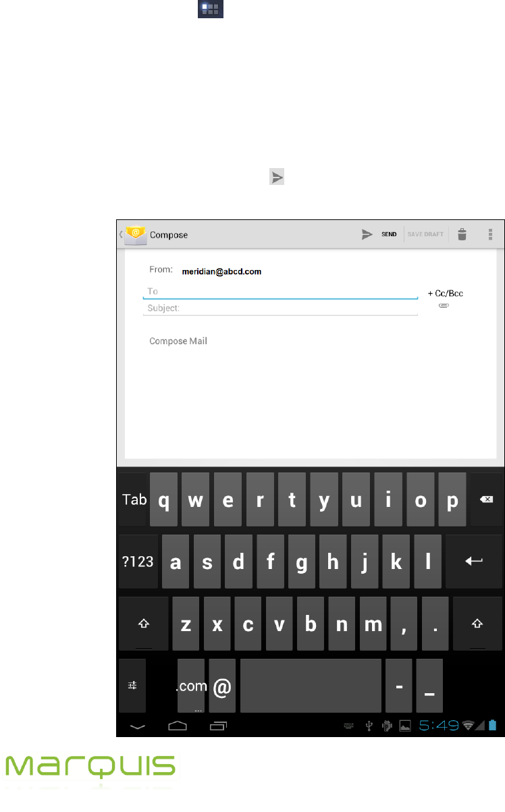Tap the period key

click(435, 624)
